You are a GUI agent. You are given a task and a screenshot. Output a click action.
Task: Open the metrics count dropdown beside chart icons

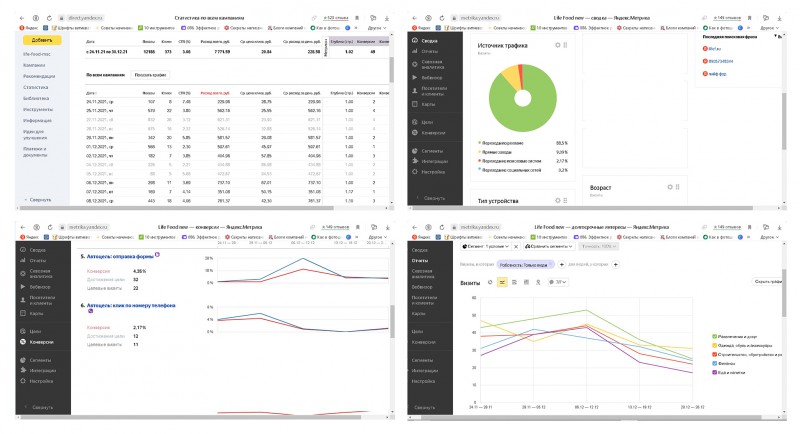coord(558,282)
